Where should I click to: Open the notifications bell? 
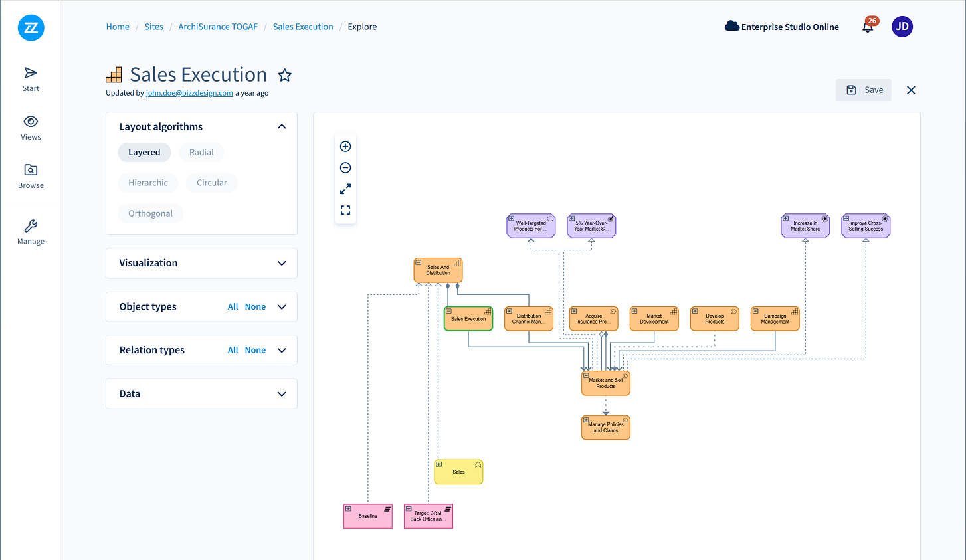click(x=868, y=27)
